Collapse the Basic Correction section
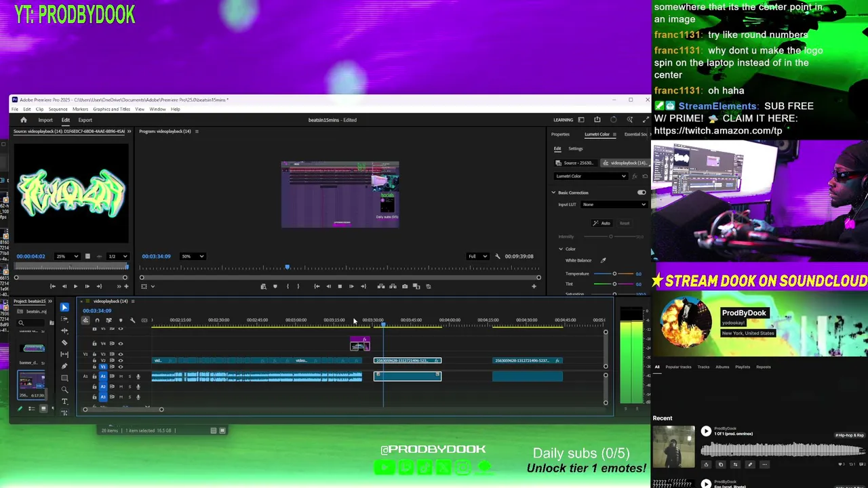868x488 pixels. [x=553, y=192]
